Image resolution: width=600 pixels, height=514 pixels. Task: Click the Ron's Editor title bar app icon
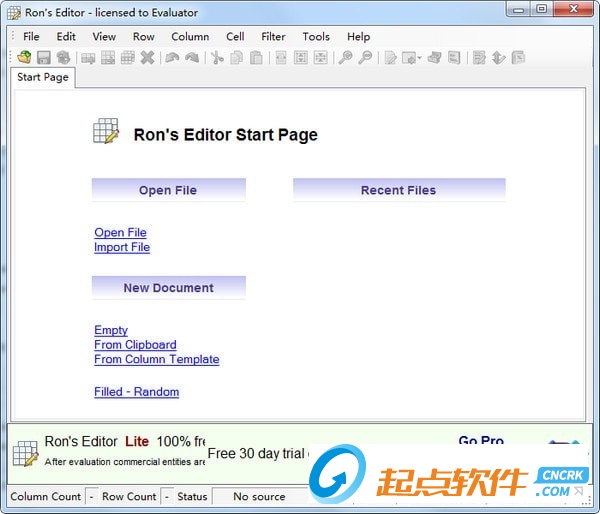click(x=14, y=13)
